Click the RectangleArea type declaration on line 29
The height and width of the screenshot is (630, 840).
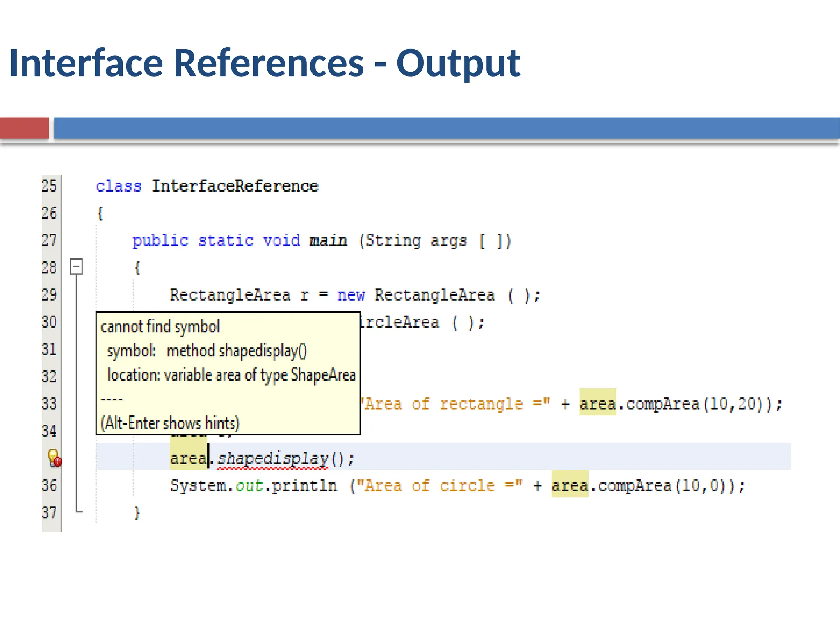pos(230,295)
